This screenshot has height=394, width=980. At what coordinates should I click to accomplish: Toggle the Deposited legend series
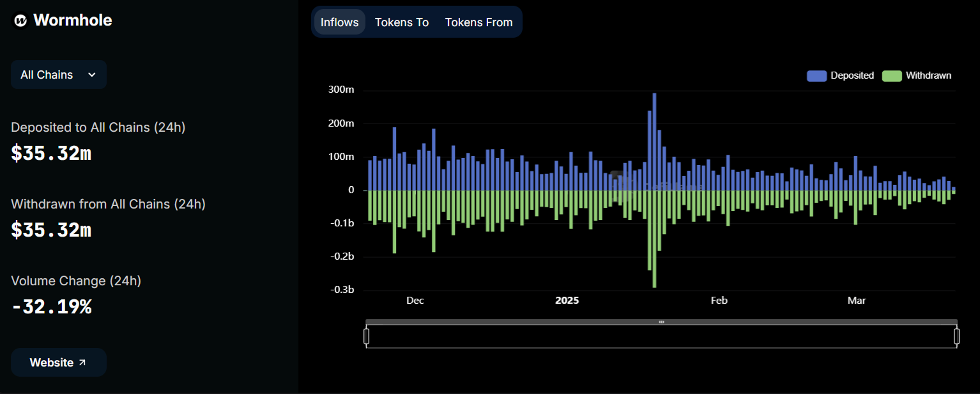point(840,75)
